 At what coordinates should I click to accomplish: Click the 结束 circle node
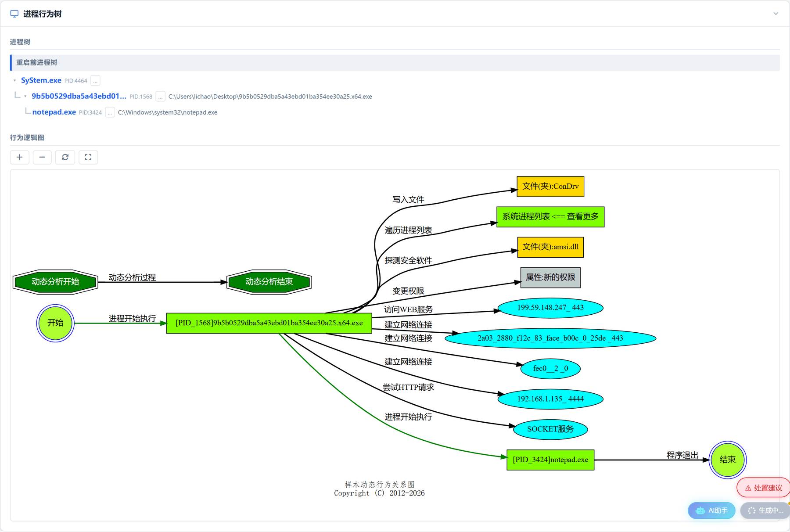[728, 460]
